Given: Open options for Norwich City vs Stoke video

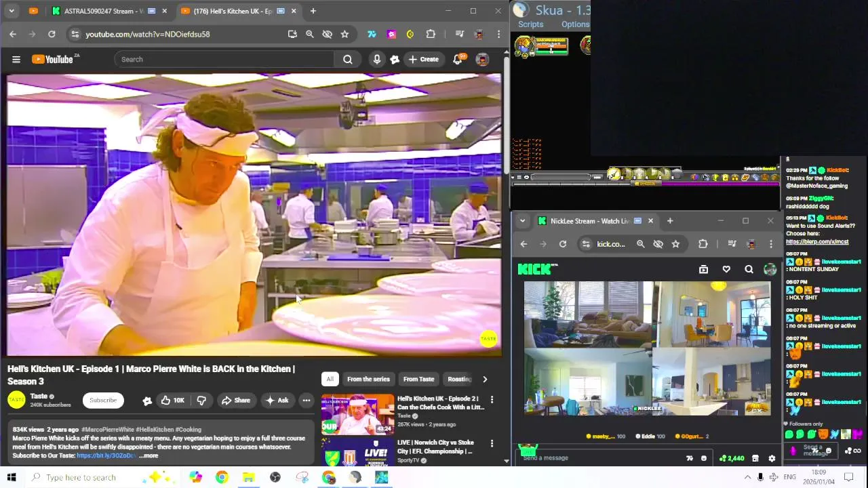Looking at the screenshot, I should [492, 443].
